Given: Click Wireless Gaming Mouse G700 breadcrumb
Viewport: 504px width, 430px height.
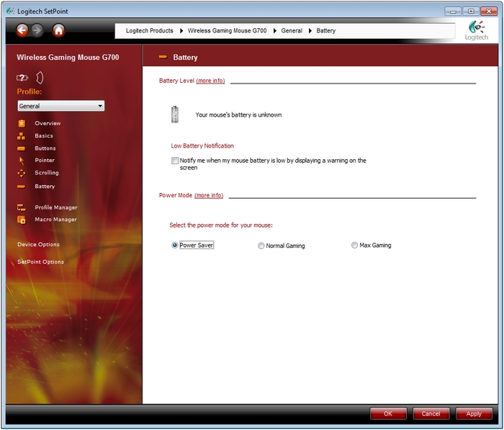Looking at the screenshot, I should [228, 30].
